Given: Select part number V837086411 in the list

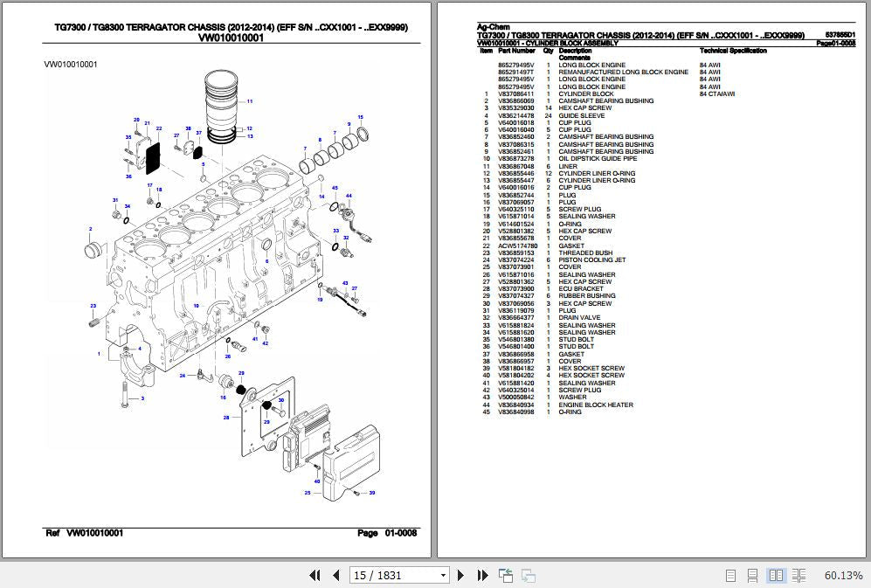Looking at the screenshot, I should click(x=515, y=94).
